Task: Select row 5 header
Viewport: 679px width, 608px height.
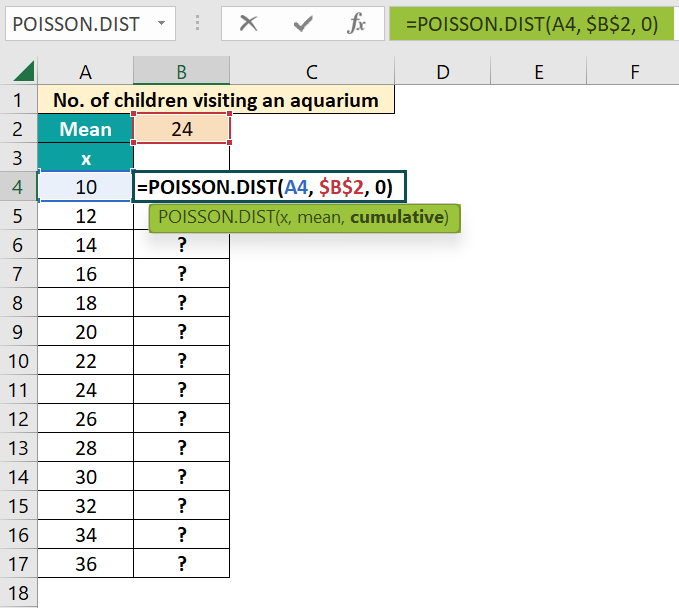Action: [18, 216]
